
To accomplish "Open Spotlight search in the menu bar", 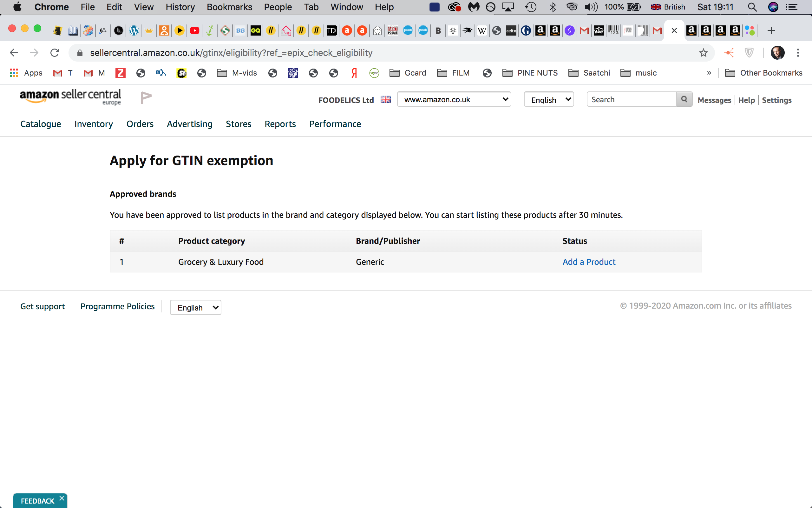I will (x=752, y=7).
